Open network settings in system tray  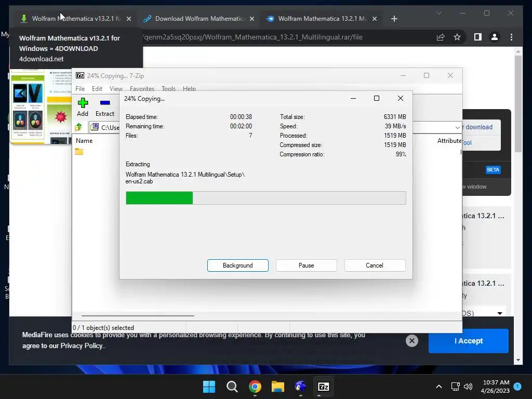(x=455, y=387)
